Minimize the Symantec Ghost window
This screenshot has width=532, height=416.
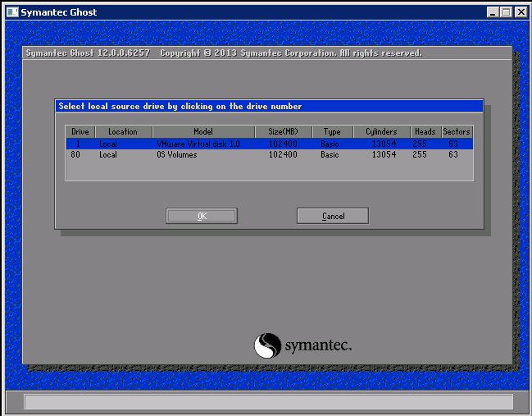[x=493, y=12]
